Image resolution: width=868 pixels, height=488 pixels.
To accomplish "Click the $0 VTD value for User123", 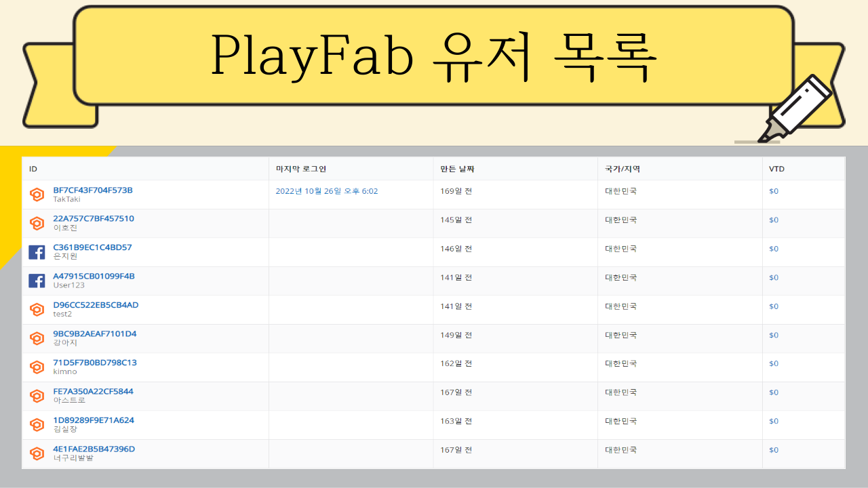I will (x=774, y=277).
